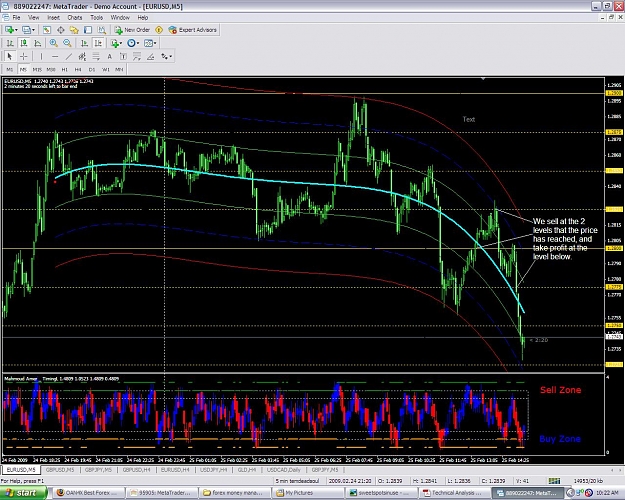Select the trendline drawing tool
625x500 pixels.
point(69,56)
